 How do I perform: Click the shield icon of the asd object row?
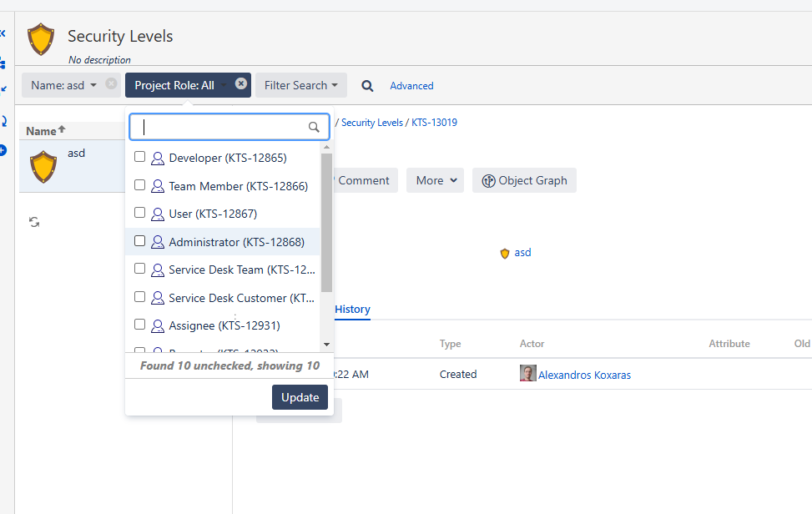(x=43, y=167)
